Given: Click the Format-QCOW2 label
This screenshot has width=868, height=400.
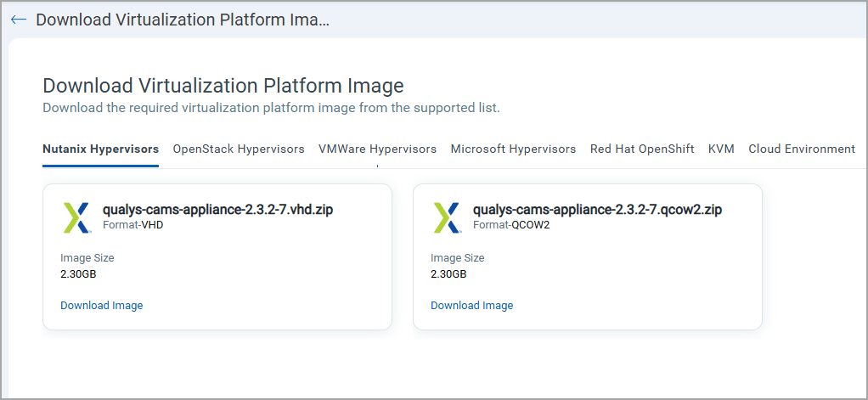Looking at the screenshot, I should tap(511, 225).
